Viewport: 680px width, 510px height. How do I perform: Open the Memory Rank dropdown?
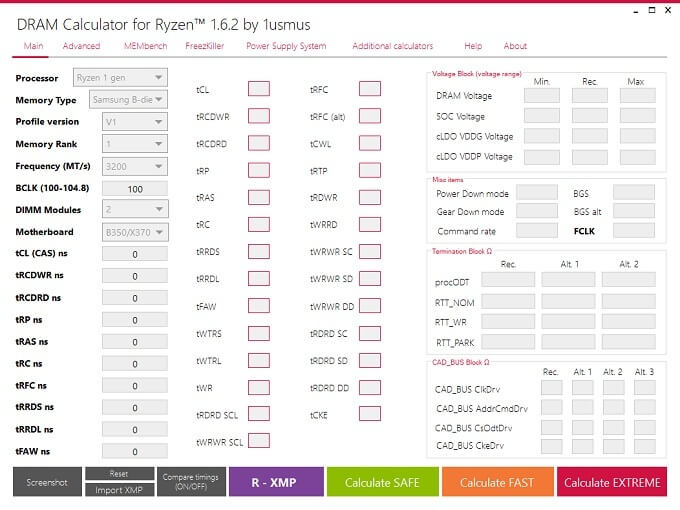click(x=135, y=144)
